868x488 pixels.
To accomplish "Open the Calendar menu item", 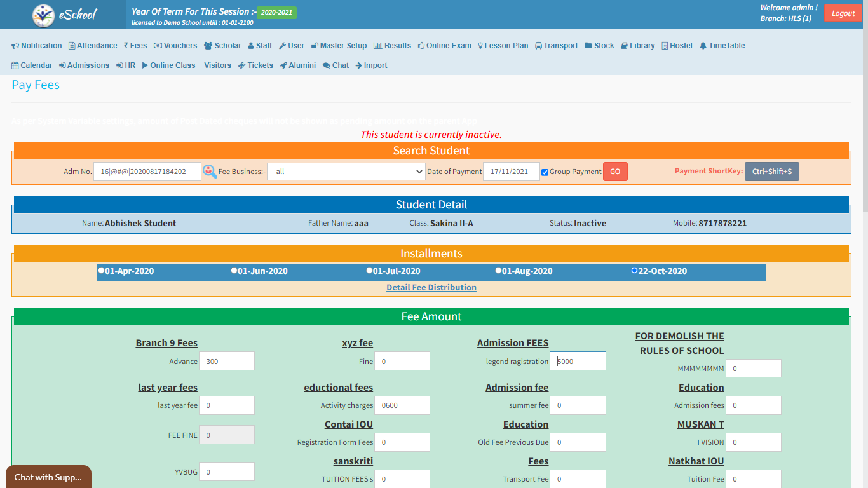I will (x=32, y=65).
